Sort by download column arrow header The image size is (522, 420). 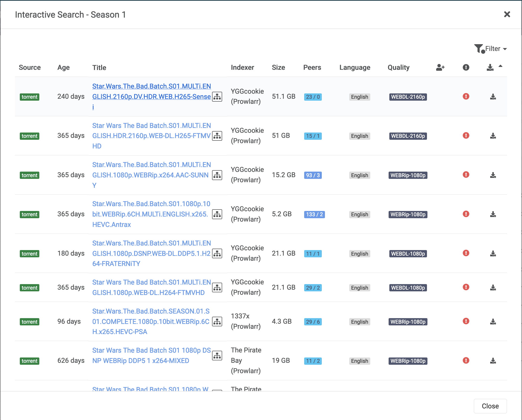point(490,67)
